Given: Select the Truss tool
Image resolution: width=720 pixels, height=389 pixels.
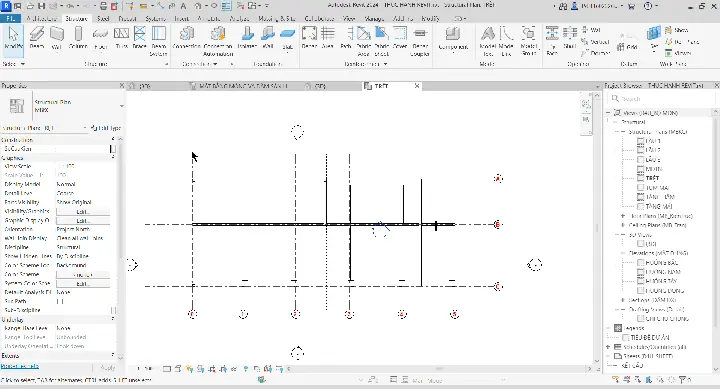Looking at the screenshot, I should click(x=122, y=38).
